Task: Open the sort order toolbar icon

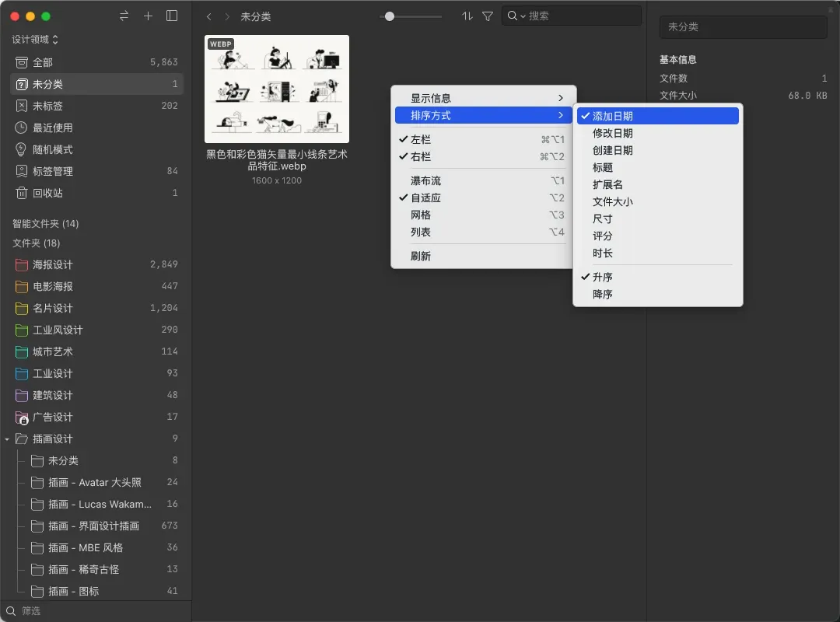Action: [467, 16]
